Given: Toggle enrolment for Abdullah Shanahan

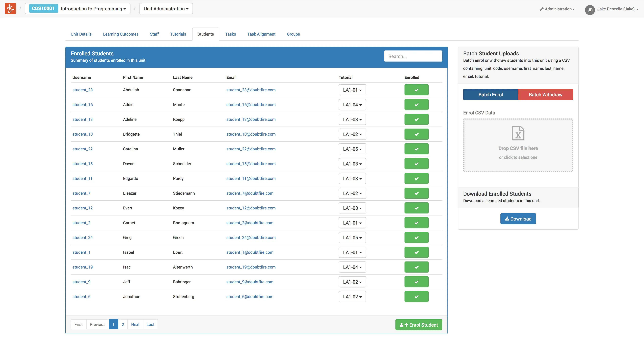Looking at the screenshot, I should [416, 90].
